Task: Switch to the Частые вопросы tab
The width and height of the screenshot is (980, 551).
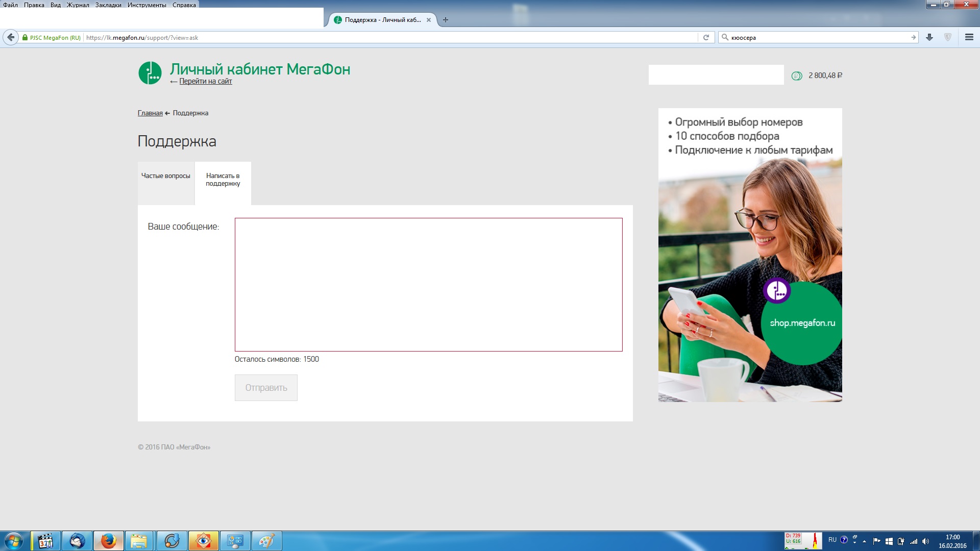Action: pos(166,176)
